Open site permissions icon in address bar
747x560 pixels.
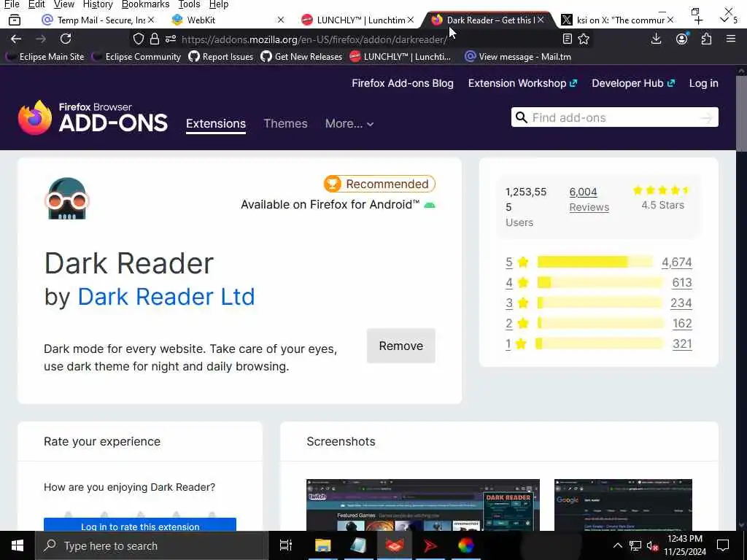[x=171, y=39]
